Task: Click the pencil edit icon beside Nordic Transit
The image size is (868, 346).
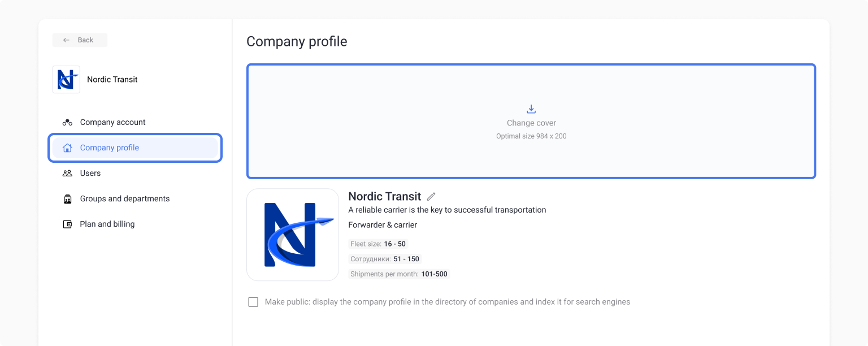Action: coord(431,197)
